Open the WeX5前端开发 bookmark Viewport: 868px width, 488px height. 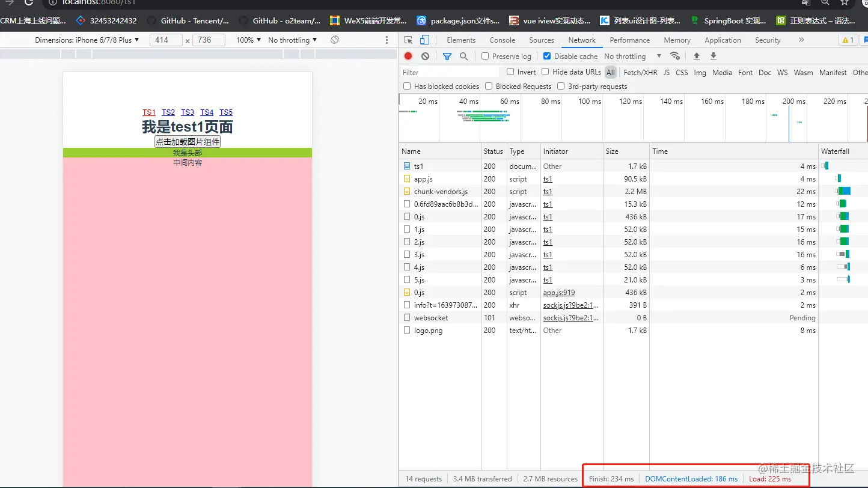click(x=368, y=20)
